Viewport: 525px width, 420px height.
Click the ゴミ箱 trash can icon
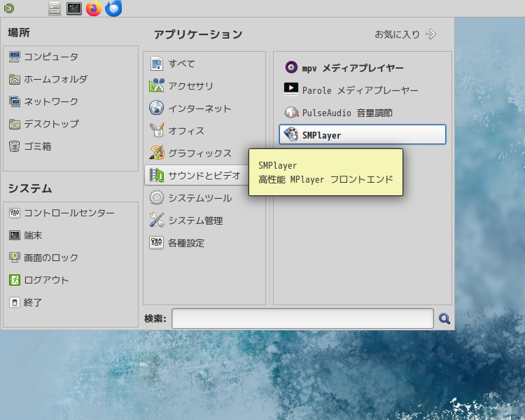(15, 146)
